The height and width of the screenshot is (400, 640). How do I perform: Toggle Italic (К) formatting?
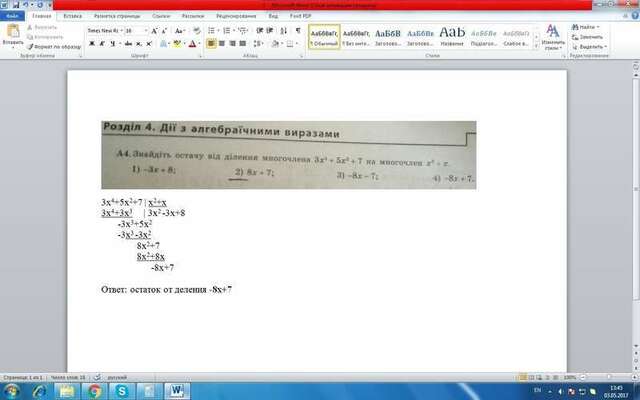click(102, 43)
